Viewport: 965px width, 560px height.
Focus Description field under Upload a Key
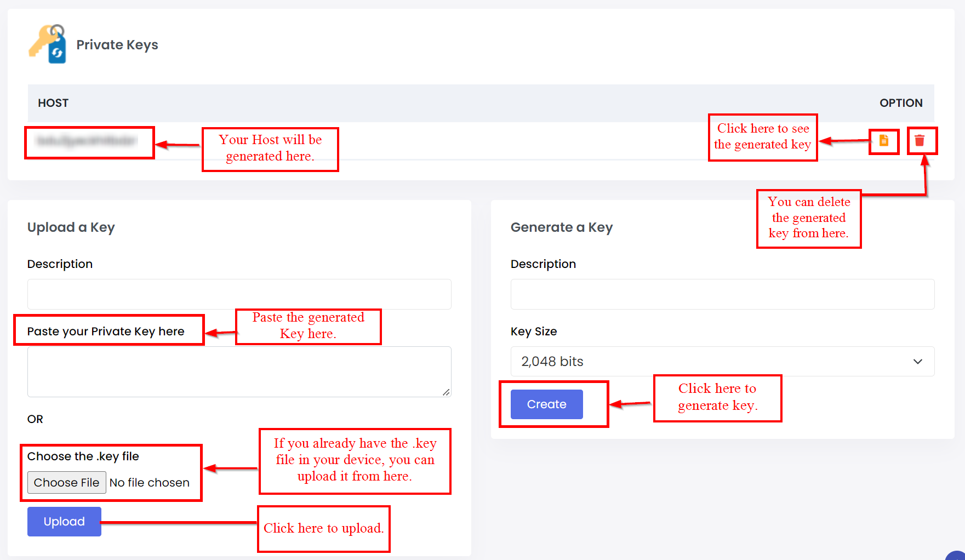(x=239, y=294)
